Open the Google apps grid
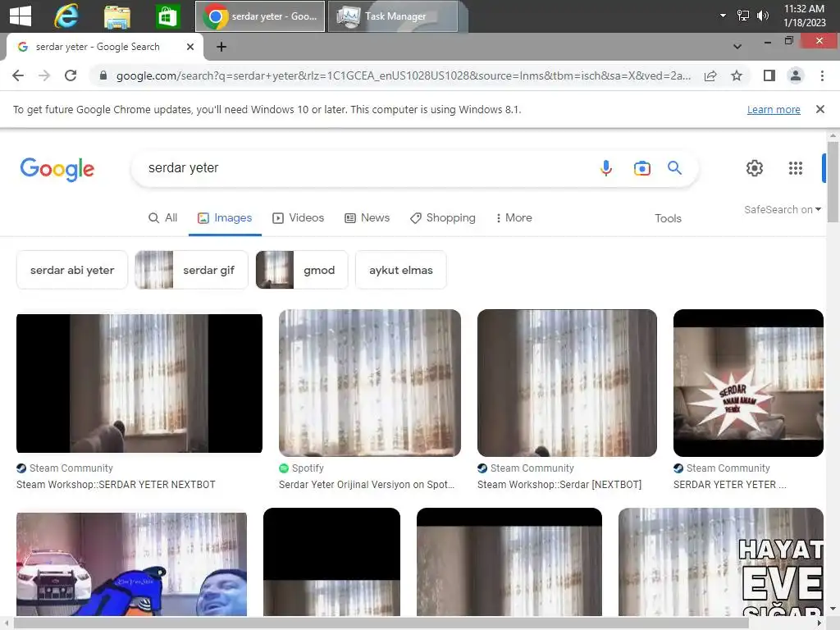This screenshot has height=630, width=840. point(796,168)
